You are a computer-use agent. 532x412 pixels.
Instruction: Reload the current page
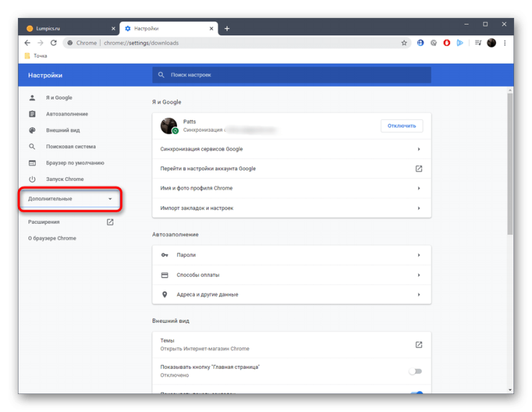coord(54,43)
